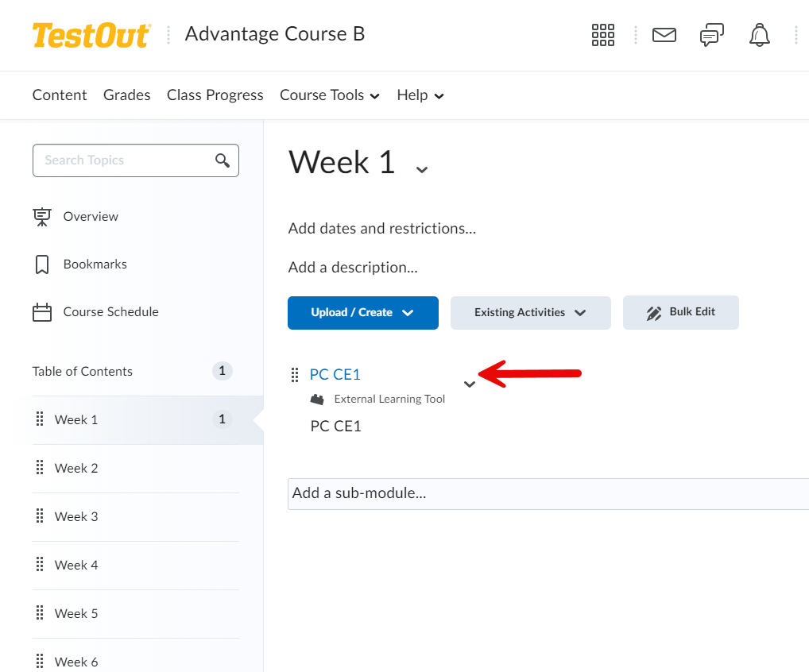Click the PC CE1 description text
The image size is (809, 672).
(x=335, y=427)
